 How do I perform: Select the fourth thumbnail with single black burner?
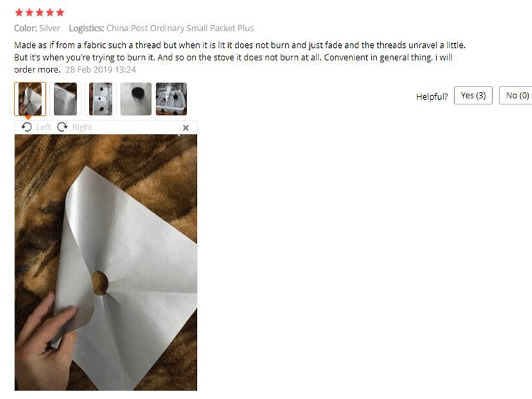(x=136, y=98)
